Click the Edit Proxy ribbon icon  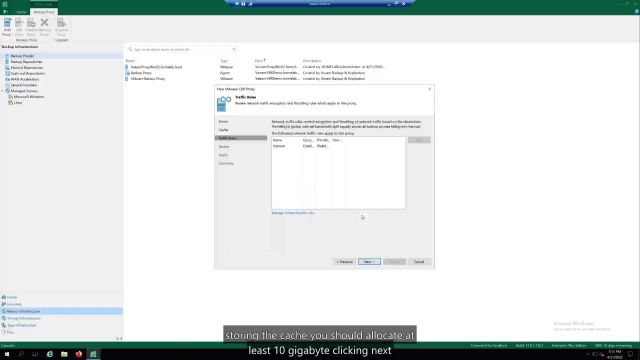pos(19,27)
